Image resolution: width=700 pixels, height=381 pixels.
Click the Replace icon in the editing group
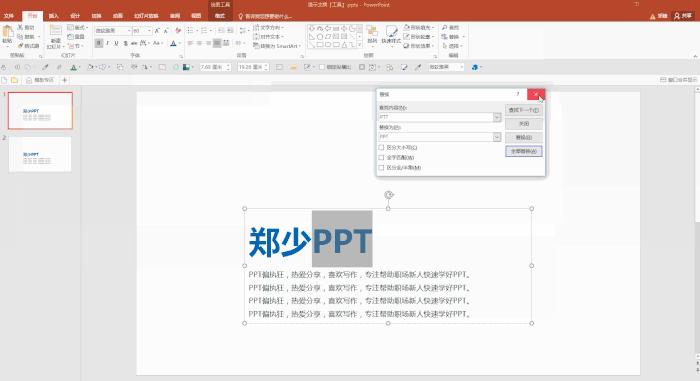click(x=445, y=37)
